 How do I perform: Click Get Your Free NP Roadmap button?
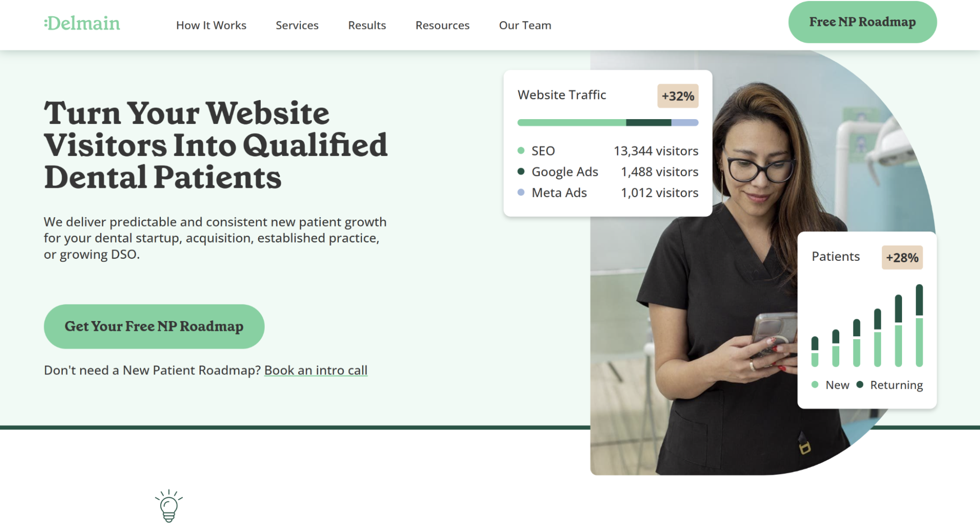[x=154, y=326]
